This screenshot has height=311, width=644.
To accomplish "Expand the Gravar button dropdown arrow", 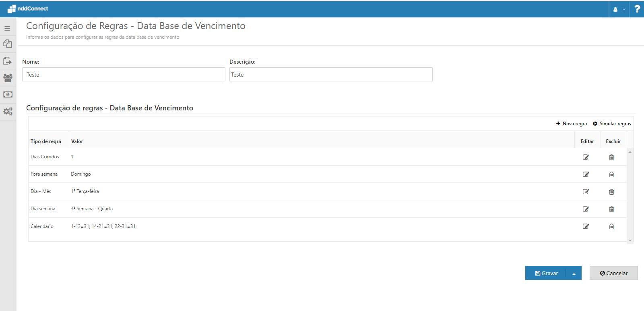I will tap(574, 273).
